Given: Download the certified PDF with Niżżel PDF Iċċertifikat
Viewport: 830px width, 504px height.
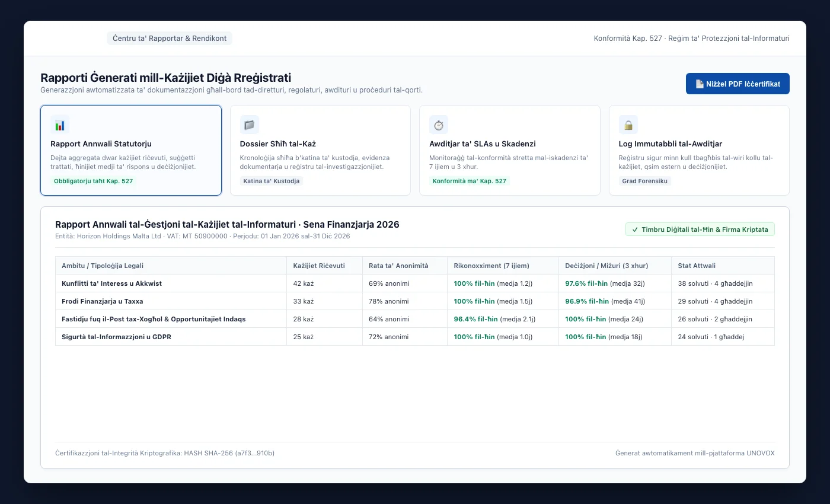Looking at the screenshot, I should coord(738,84).
